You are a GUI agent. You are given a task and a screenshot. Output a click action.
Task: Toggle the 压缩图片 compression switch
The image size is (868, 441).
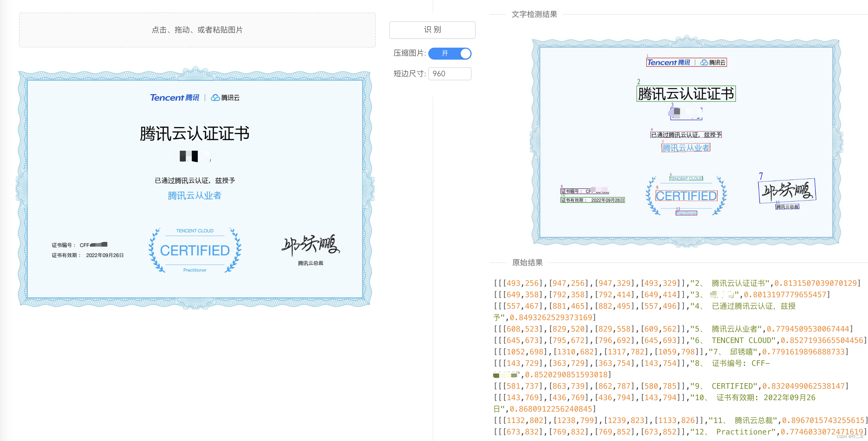pos(450,53)
